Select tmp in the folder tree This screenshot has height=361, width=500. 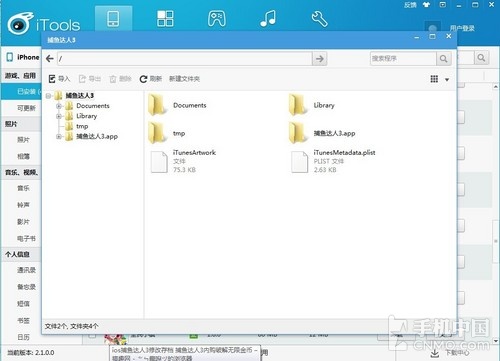tap(82, 126)
